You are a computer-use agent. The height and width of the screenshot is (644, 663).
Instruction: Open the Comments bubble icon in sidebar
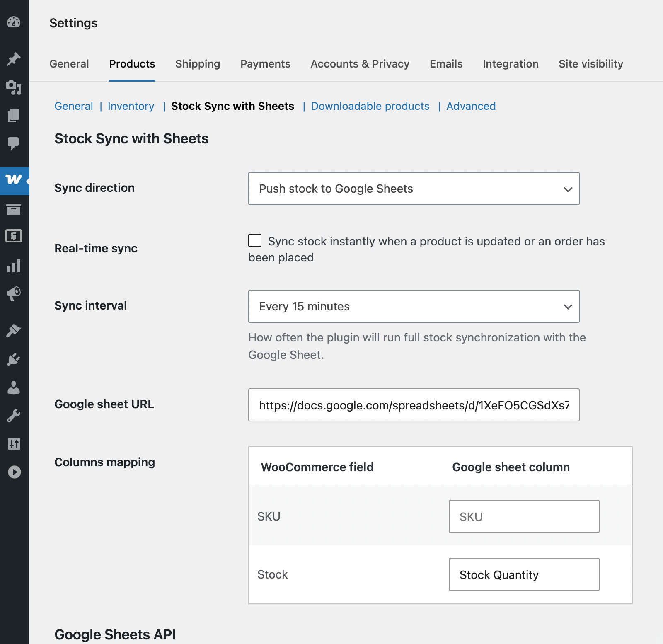pos(14,143)
